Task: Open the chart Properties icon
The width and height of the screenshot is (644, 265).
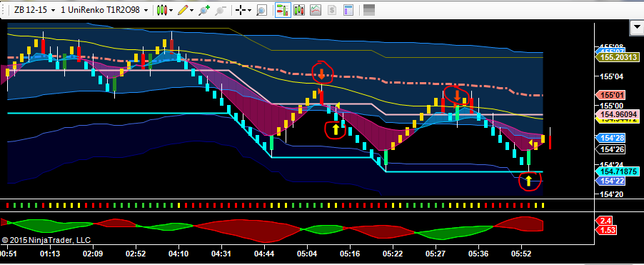Action: pos(348,10)
